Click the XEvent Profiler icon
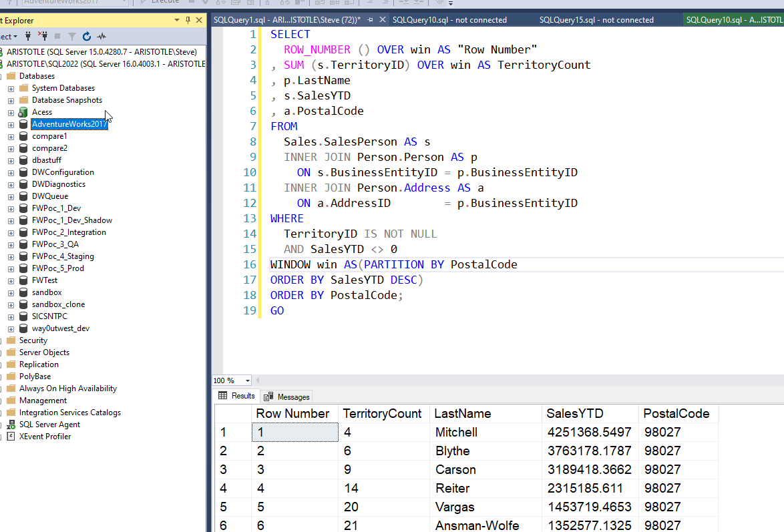 [x=11, y=437]
